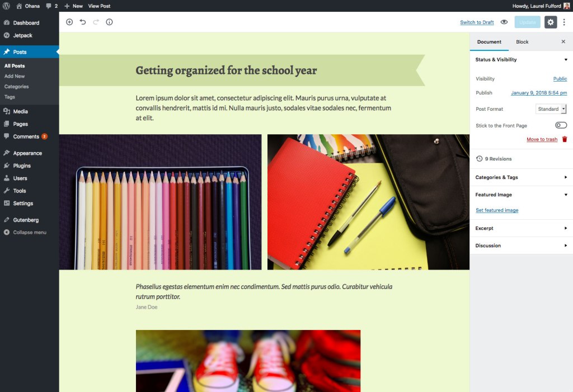Click the WordPress logo icon
573x392 pixels.
point(7,6)
